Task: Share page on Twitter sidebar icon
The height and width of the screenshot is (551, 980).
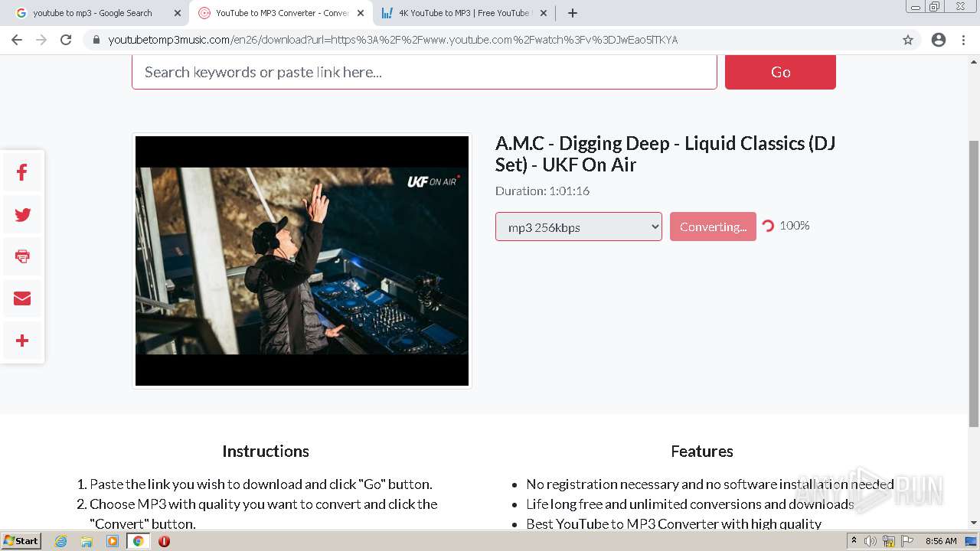Action: [x=22, y=215]
